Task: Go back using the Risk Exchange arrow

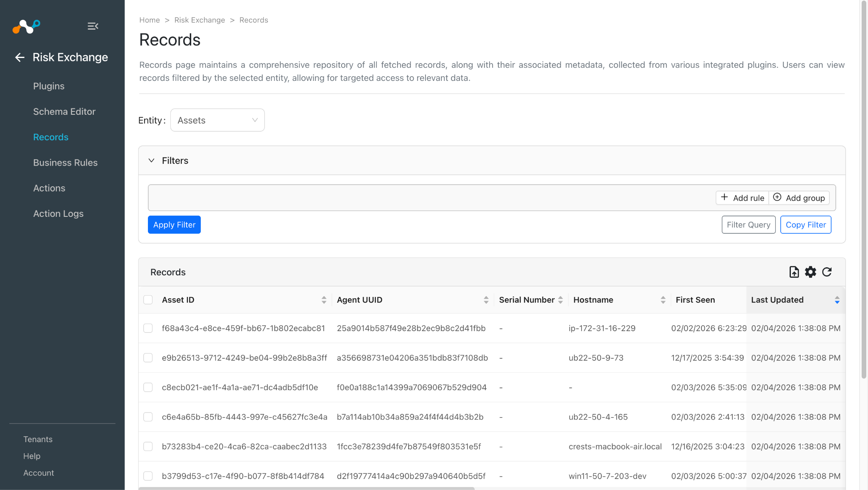Action: (x=19, y=57)
